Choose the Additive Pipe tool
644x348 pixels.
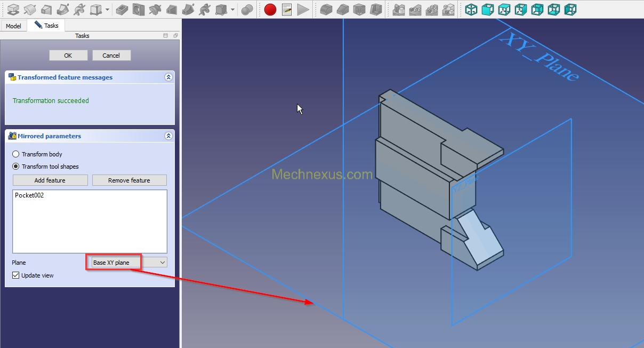point(63,9)
